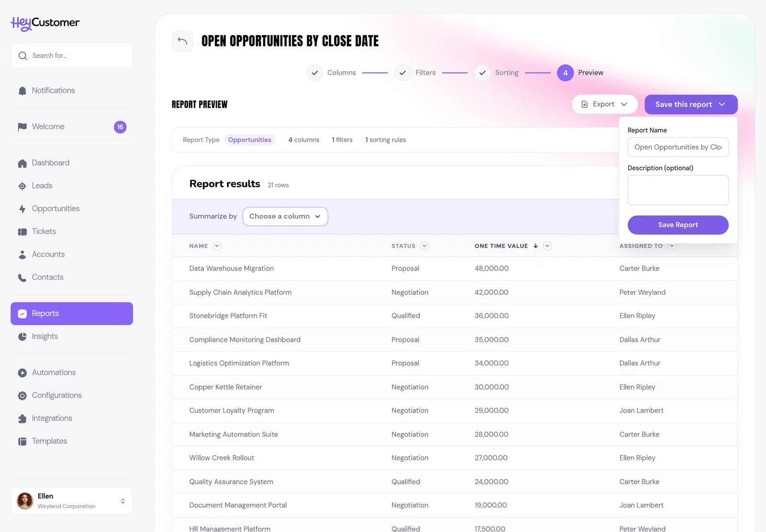Open the Reports menu item
This screenshot has width=766, height=532.
point(72,314)
